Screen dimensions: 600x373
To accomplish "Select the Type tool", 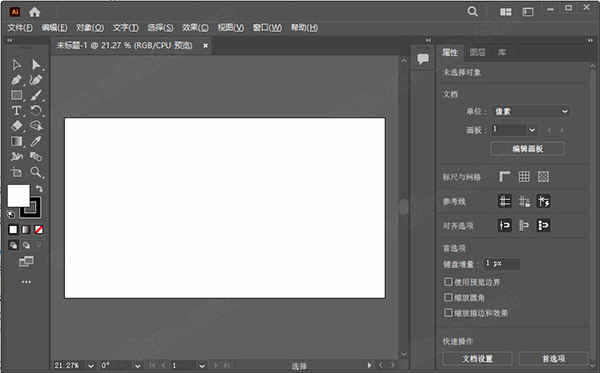I will point(16,111).
